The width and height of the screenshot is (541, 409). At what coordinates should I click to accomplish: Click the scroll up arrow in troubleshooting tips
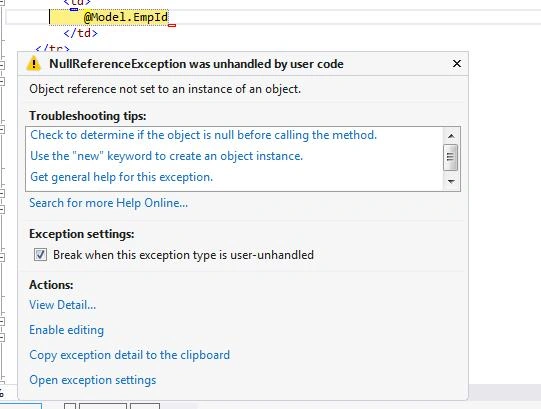tap(451, 136)
